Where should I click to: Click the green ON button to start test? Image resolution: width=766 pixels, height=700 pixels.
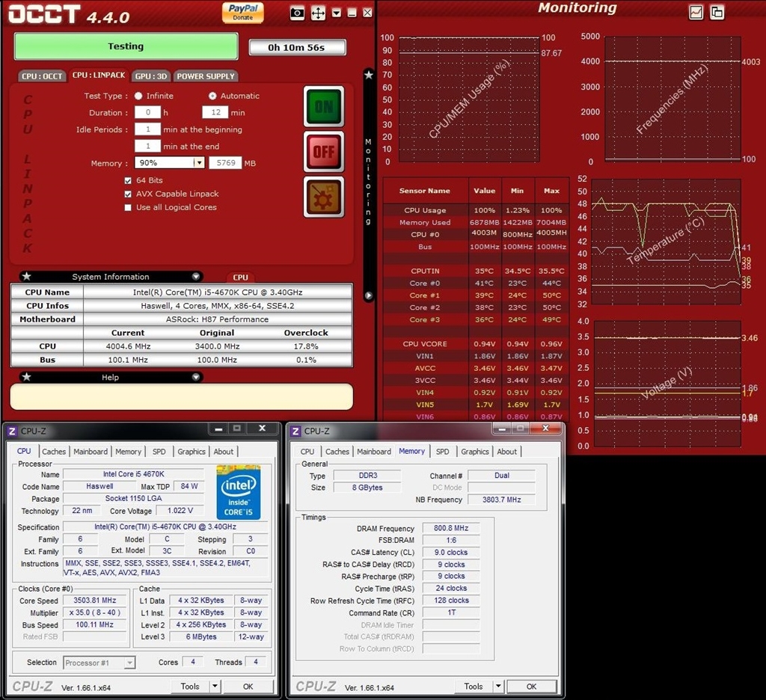pos(324,106)
